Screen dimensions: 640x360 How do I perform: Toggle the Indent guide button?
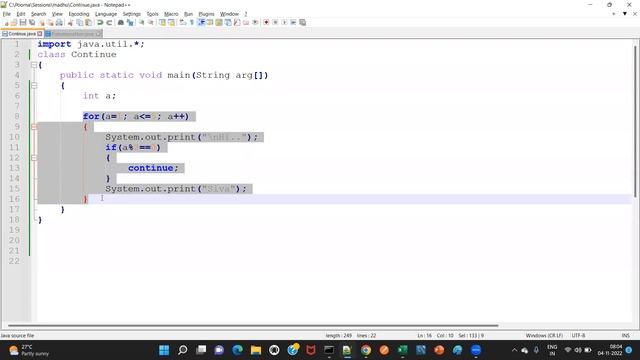click(x=201, y=23)
